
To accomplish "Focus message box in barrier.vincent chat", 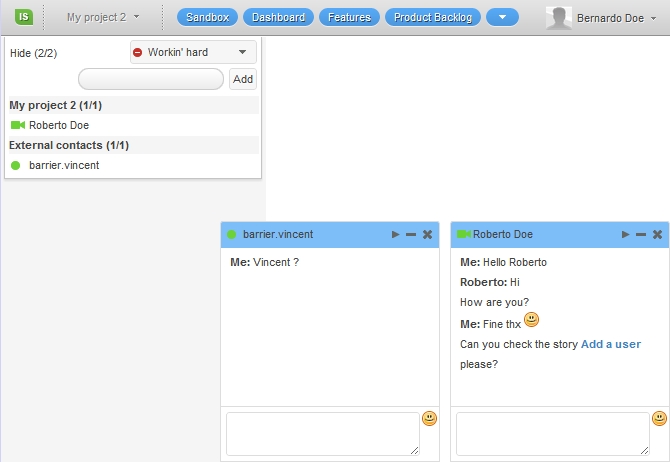I will tap(323, 434).
